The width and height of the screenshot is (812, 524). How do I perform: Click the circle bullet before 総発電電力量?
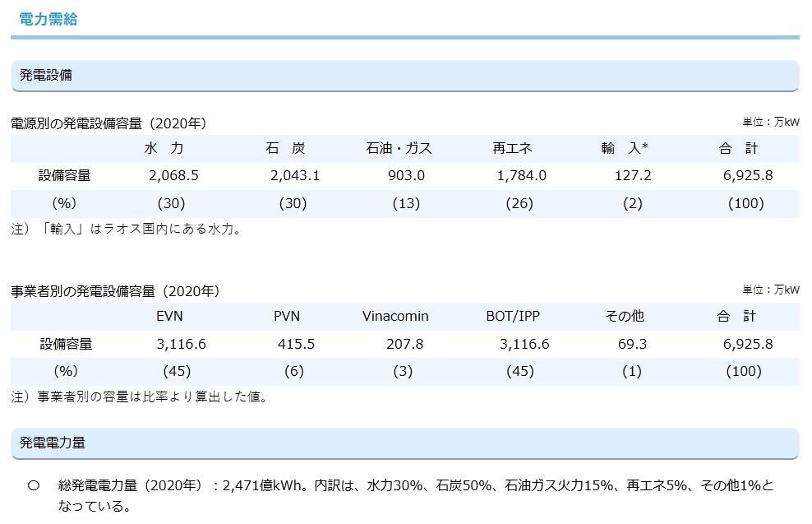pyautogui.click(x=34, y=486)
